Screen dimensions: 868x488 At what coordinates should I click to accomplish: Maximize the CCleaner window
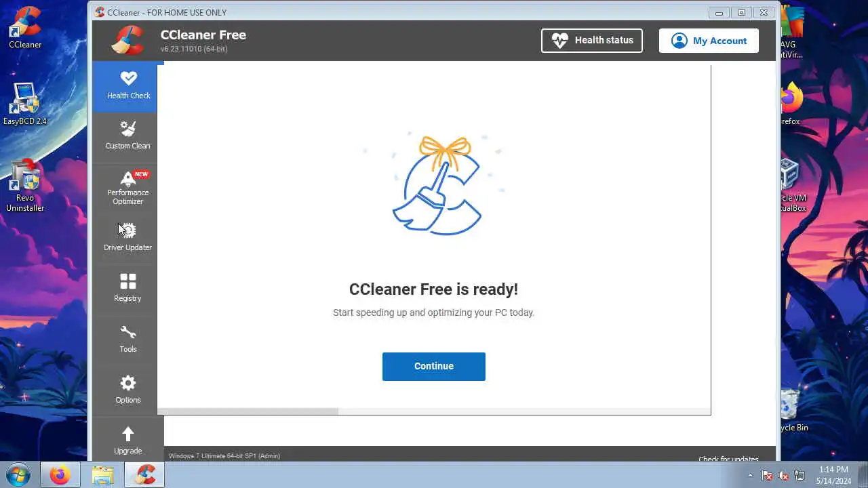click(741, 12)
